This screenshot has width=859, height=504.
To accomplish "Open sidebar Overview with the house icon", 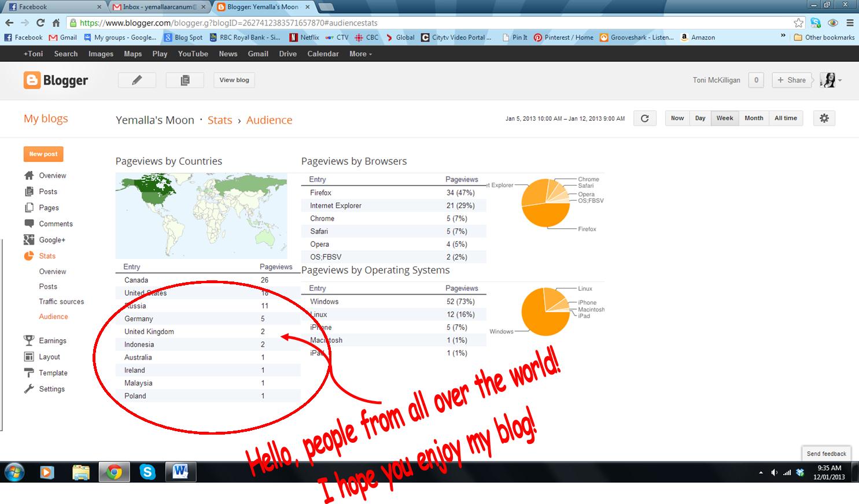I will tap(45, 176).
